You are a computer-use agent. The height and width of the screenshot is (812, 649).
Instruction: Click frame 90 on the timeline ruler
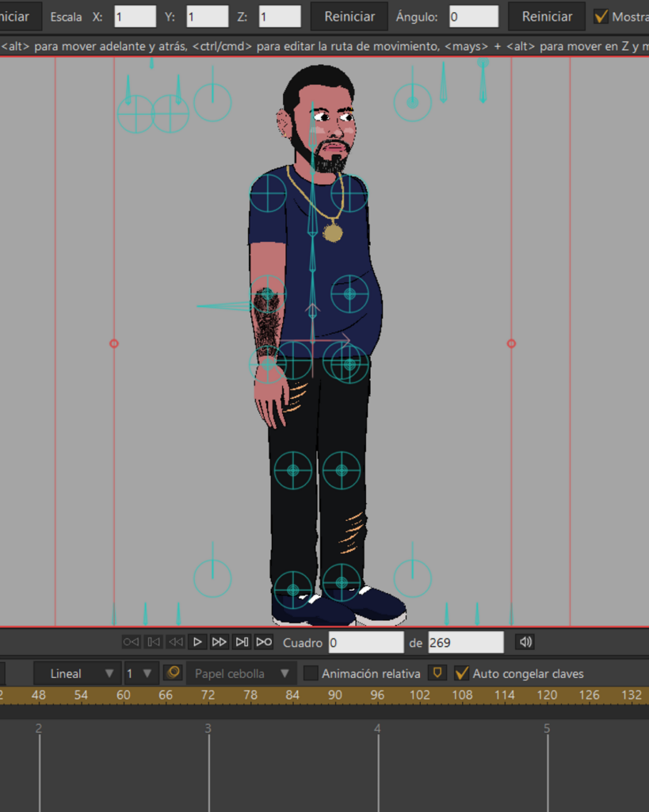tap(335, 695)
